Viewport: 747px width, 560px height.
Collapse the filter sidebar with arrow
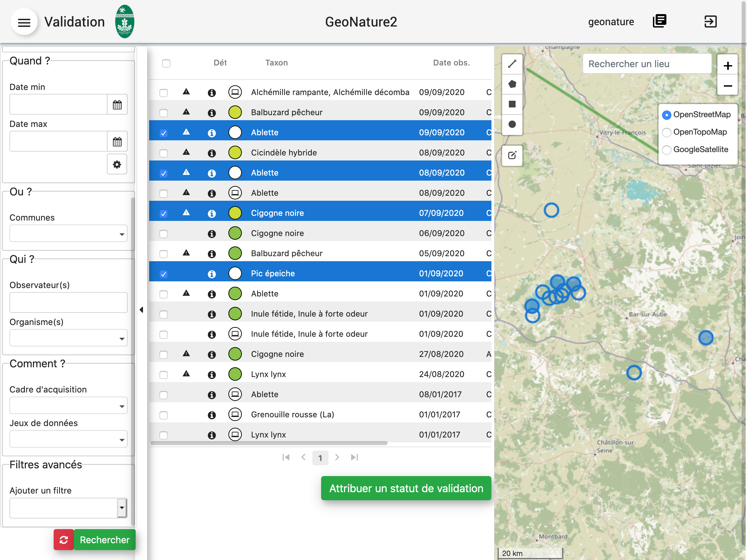[x=141, y=310]
